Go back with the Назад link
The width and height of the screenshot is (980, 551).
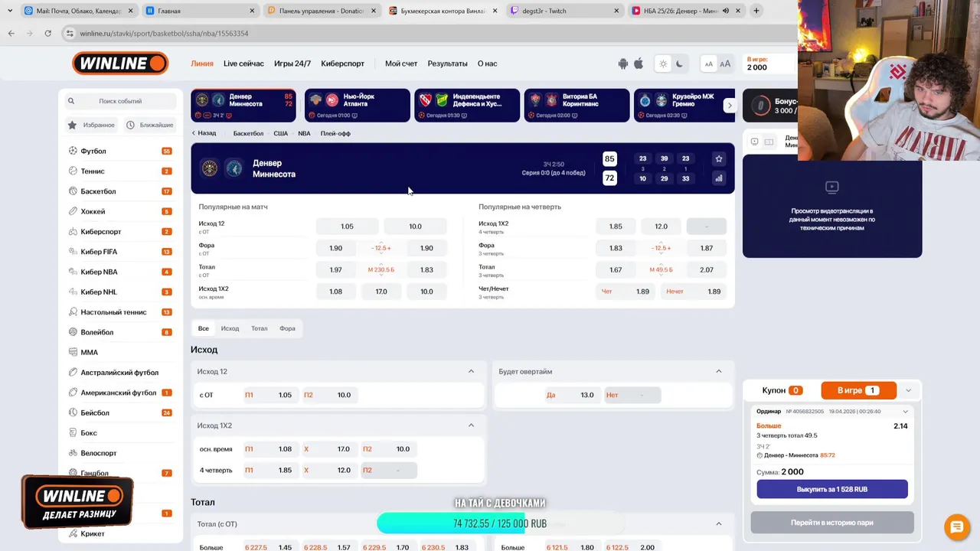(204, 133)
